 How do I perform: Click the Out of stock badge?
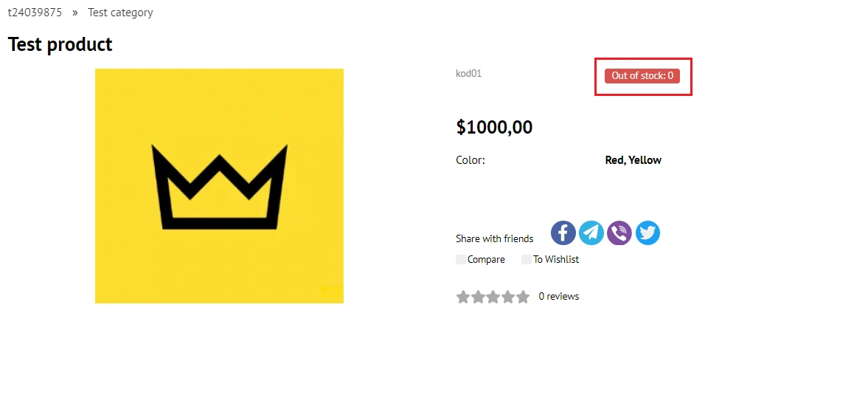[642, 76]
